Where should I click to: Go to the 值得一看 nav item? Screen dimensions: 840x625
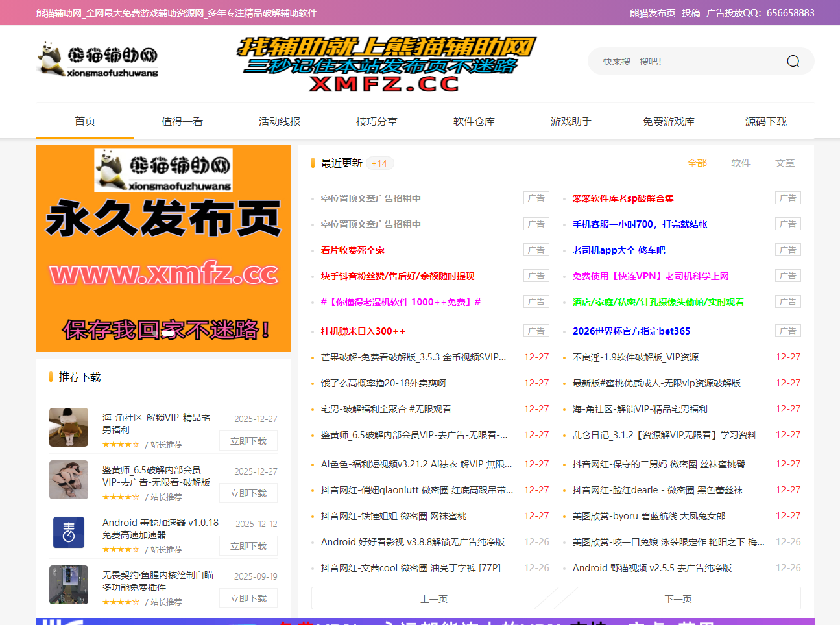click(x=182, y=121)
